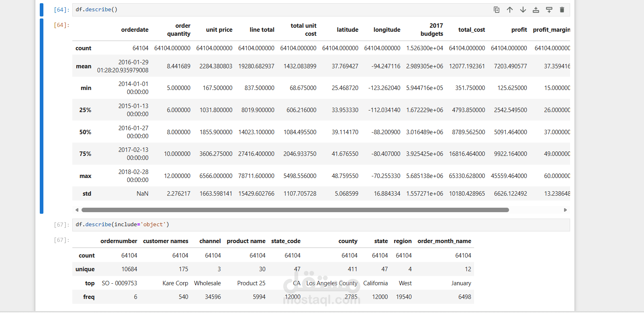The width and height of the screenshot is (644, 313).
Task: Click the 'max' row label
Action: (x=86, y=176)
